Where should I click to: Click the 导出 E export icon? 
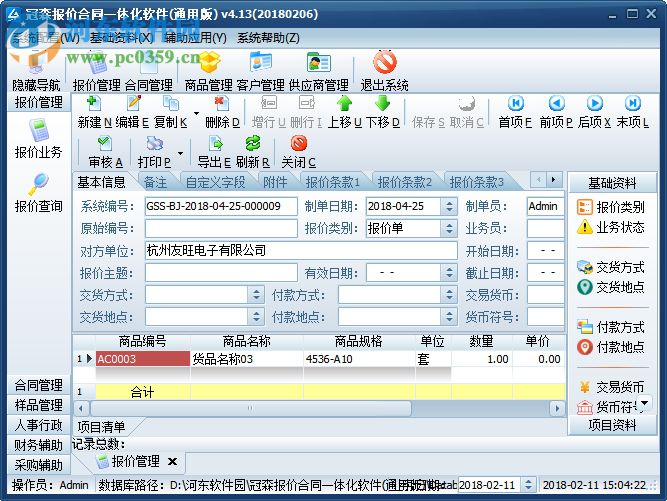click(x=216, y=144)
